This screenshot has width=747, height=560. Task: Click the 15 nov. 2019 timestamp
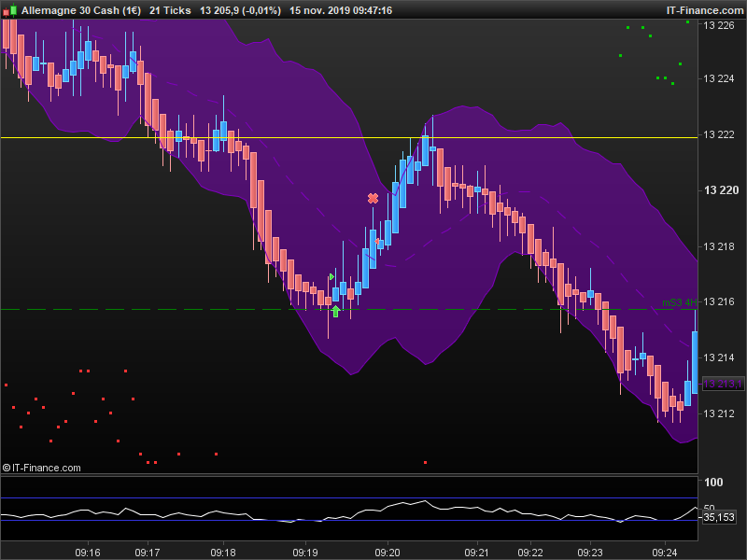pos(341,10)
